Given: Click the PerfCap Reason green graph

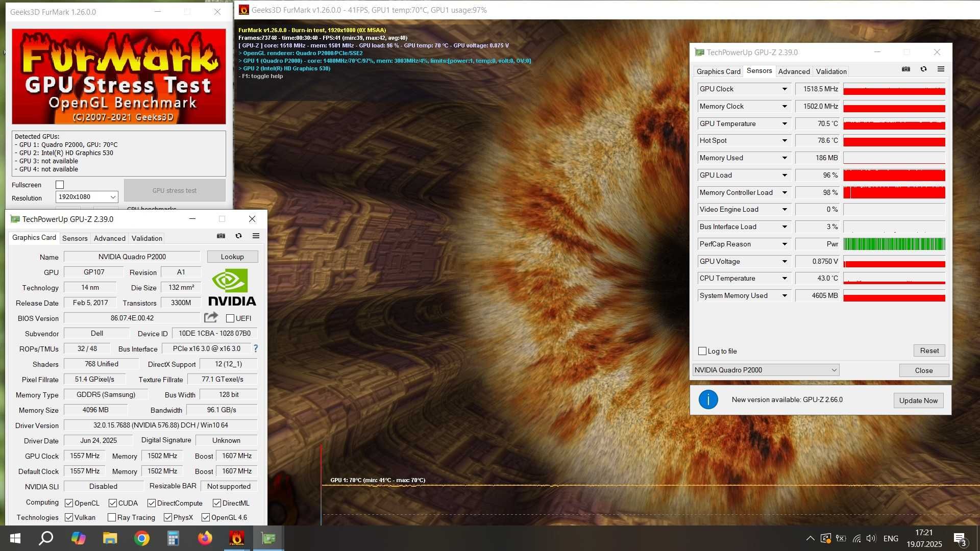Looking at the screenshot, I should coord(894,244).
